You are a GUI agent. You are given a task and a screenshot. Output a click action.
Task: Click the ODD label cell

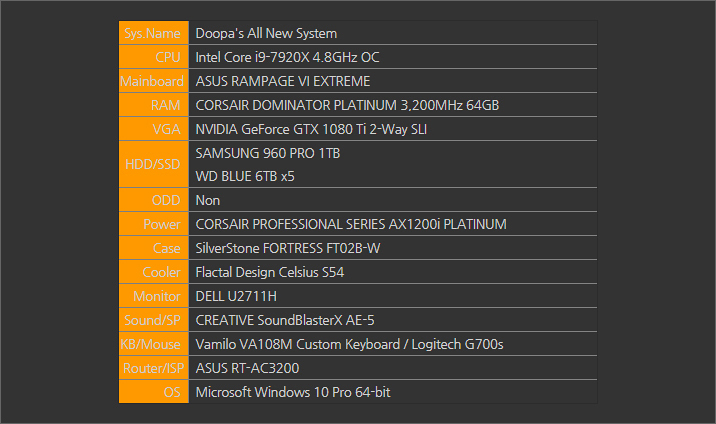point(153,200)
